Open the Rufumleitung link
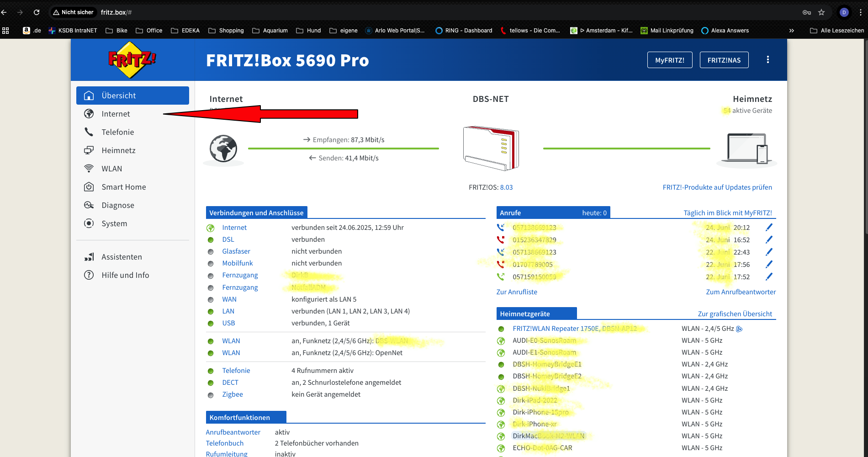The image size is (868, 457). click(227, 454)
